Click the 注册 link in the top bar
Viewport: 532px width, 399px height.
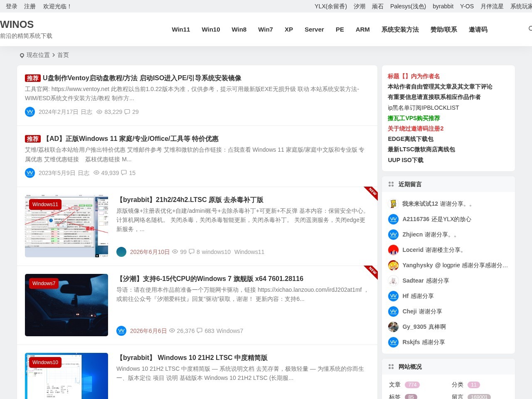coord(30,6)
